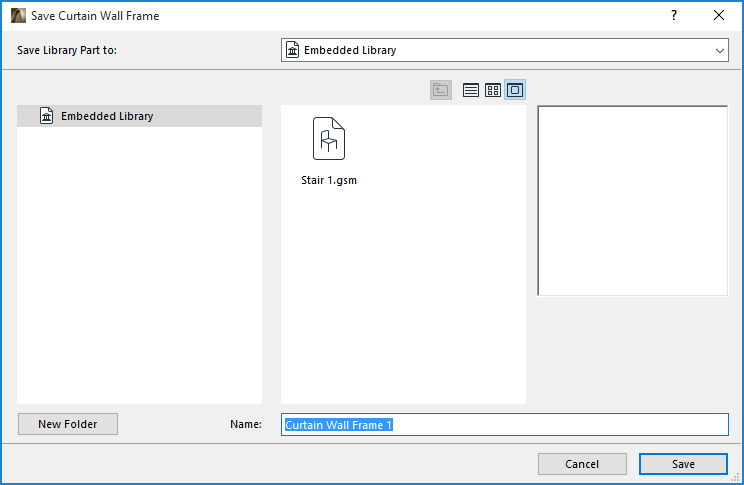Click the New Folder button
The image size is (744, 485).
pyautogui.click(x=68, y=424)
